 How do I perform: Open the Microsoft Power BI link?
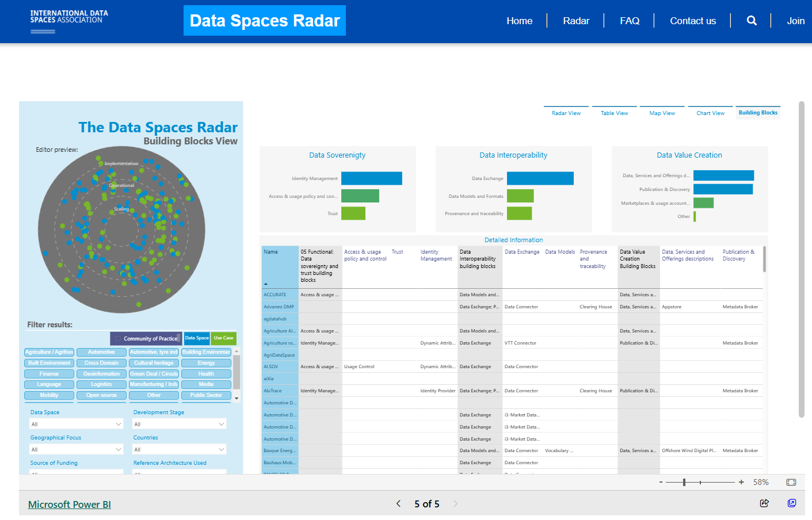[70, 504]
